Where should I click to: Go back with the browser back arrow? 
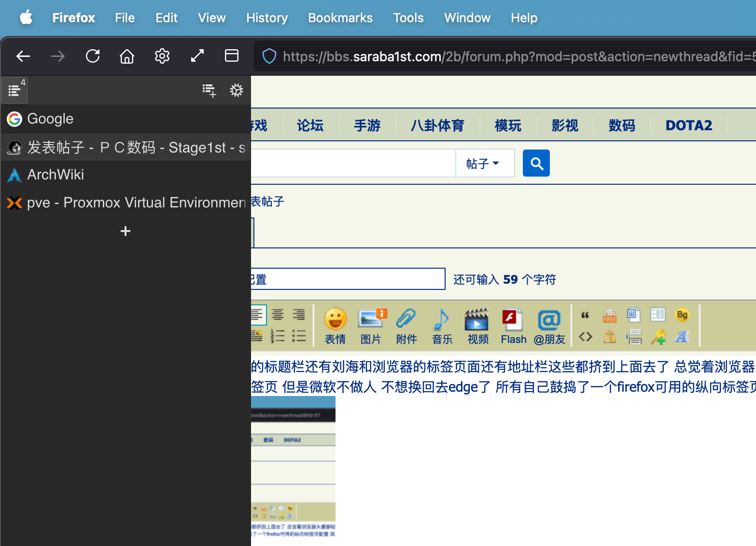pos(23,56)
